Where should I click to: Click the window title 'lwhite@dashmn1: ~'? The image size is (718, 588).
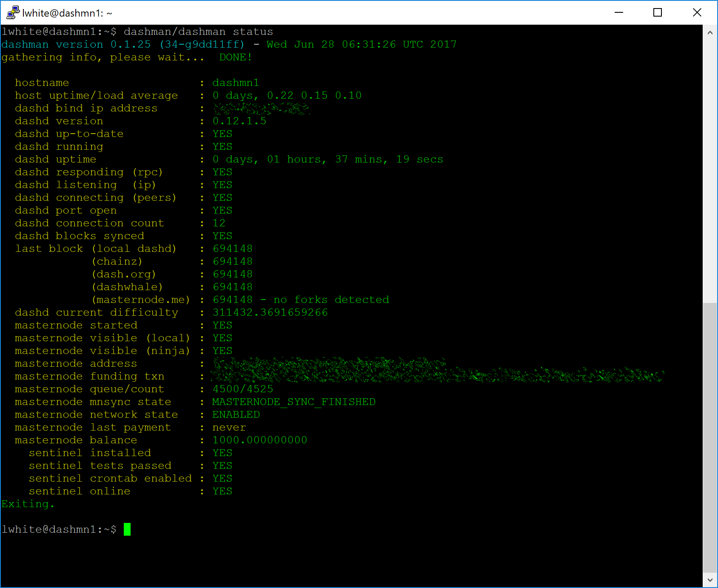coord(67,13)
